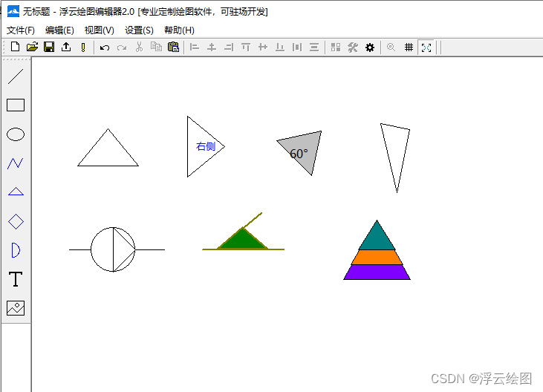Image resolution: width=543 pixels, height=392 pixels.
Task: Open the 设置(S) menu
Action: 139,30
